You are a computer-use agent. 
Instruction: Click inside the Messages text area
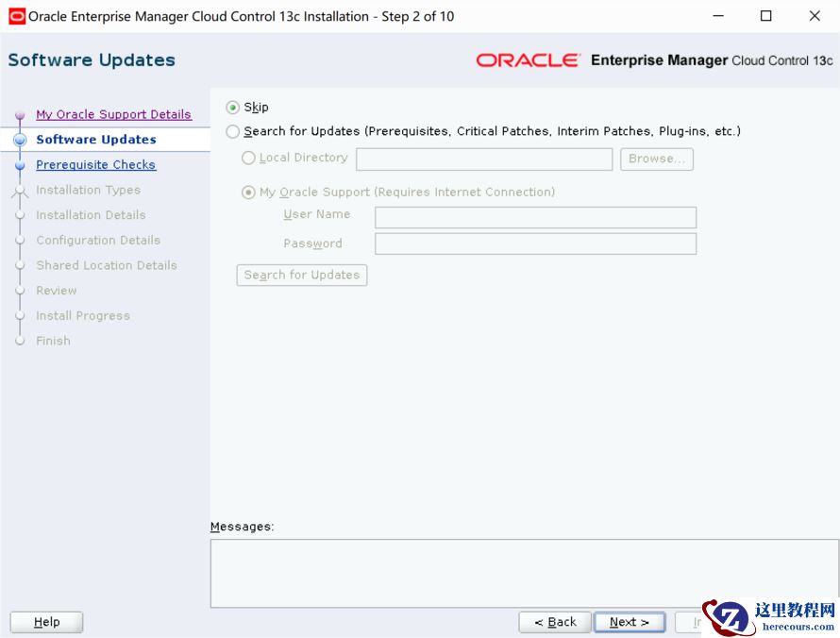tap(524, 573)
